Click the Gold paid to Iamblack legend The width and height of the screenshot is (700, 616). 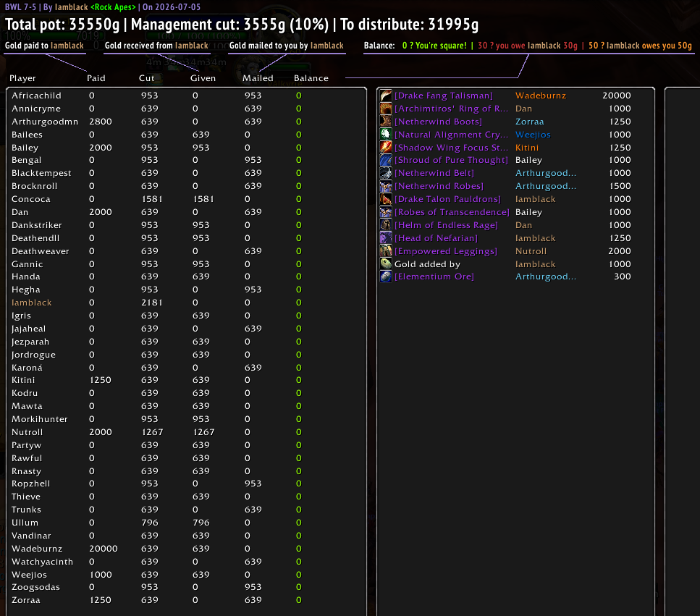(x=44, y=46)
